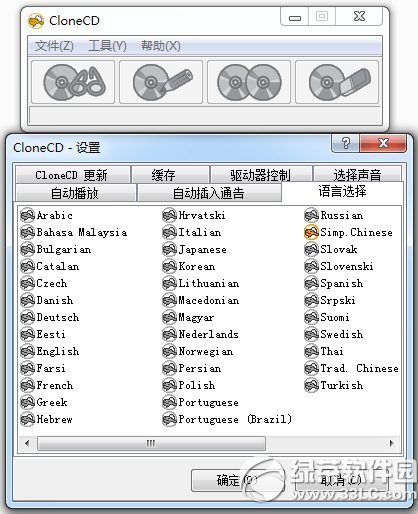Switch to the 缓存 tab
Screen dimensions: 418x514
170,175
